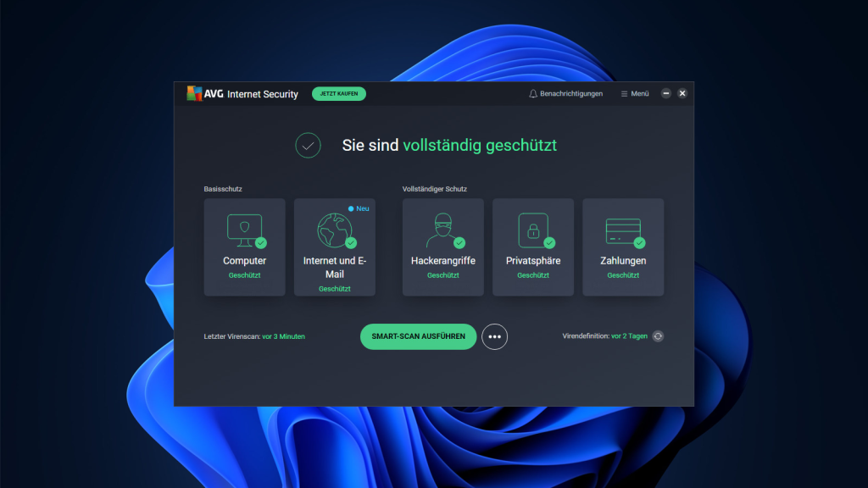Click the 'Letzter Virenscan:' label
Image resolution: width=868 pixels, height=488 pixels.
[x=232, y=336]
